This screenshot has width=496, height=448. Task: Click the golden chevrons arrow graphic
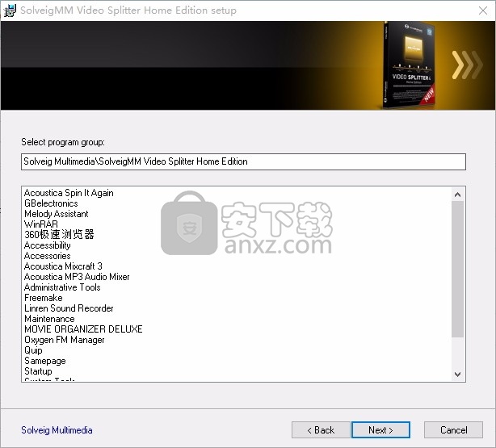(467, 65)
